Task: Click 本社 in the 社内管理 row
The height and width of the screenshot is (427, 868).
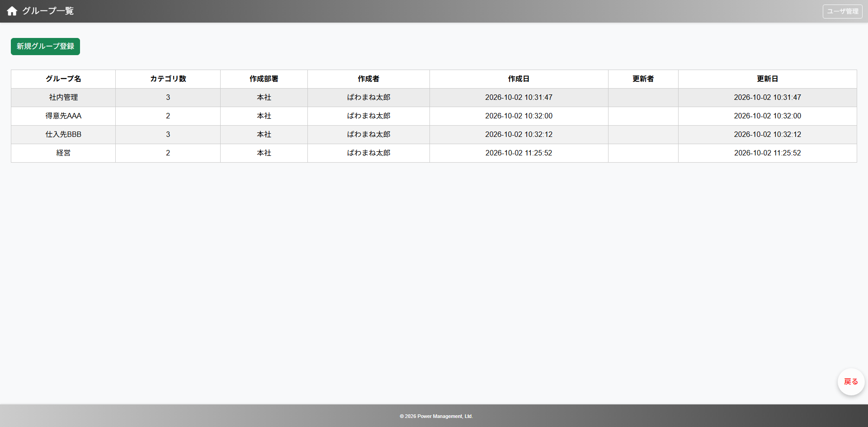Action: [264, 98]
